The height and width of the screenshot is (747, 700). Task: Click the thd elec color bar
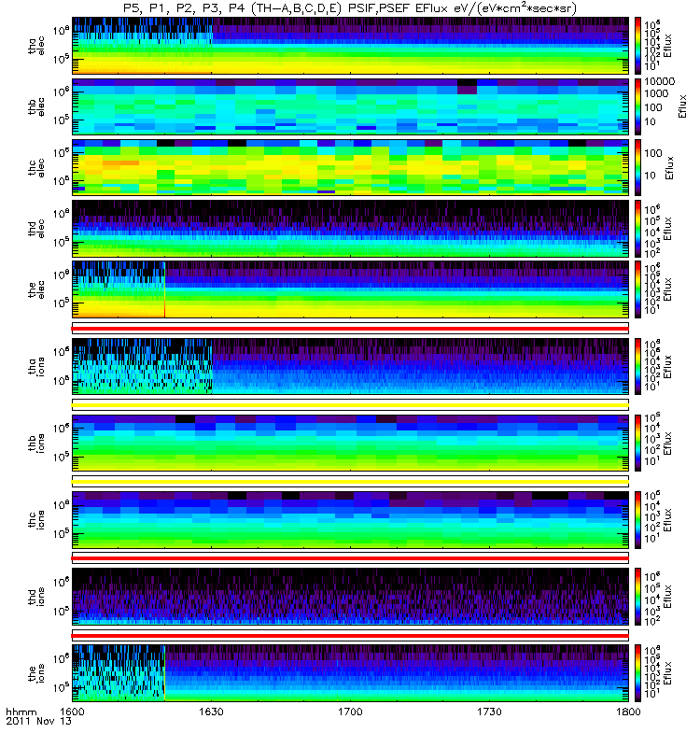coord(637,229)
